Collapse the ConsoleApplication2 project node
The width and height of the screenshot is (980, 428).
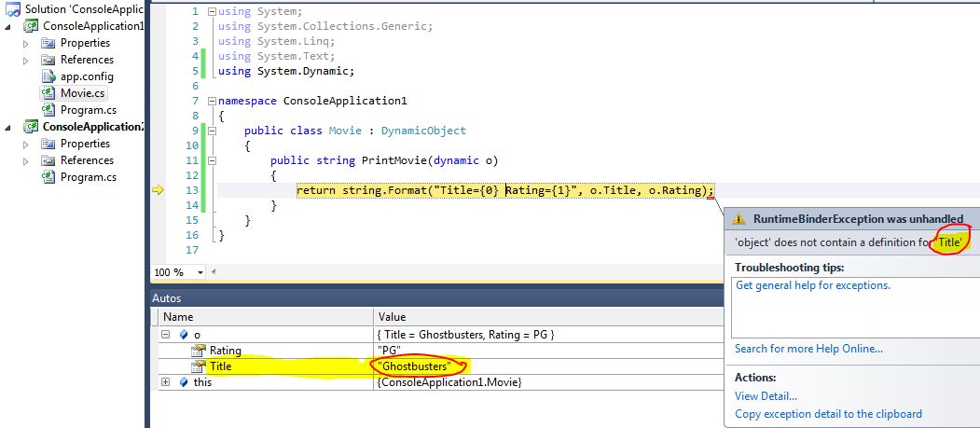8,128
